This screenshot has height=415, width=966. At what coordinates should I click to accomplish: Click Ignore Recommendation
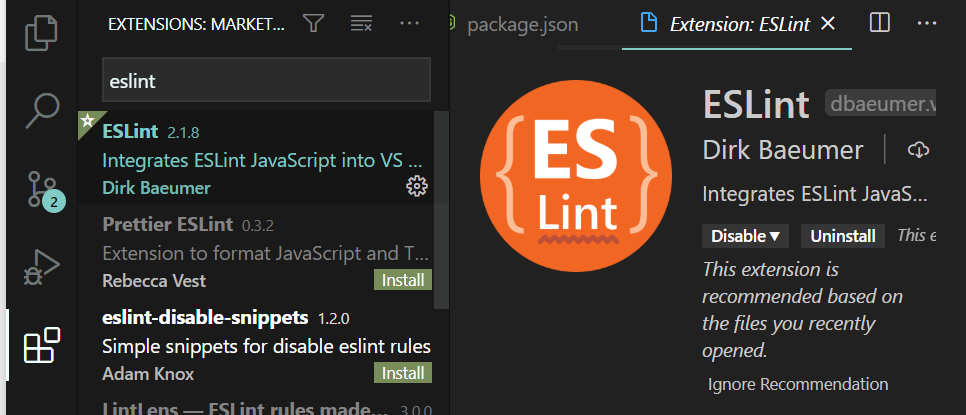tap(798, 384)
